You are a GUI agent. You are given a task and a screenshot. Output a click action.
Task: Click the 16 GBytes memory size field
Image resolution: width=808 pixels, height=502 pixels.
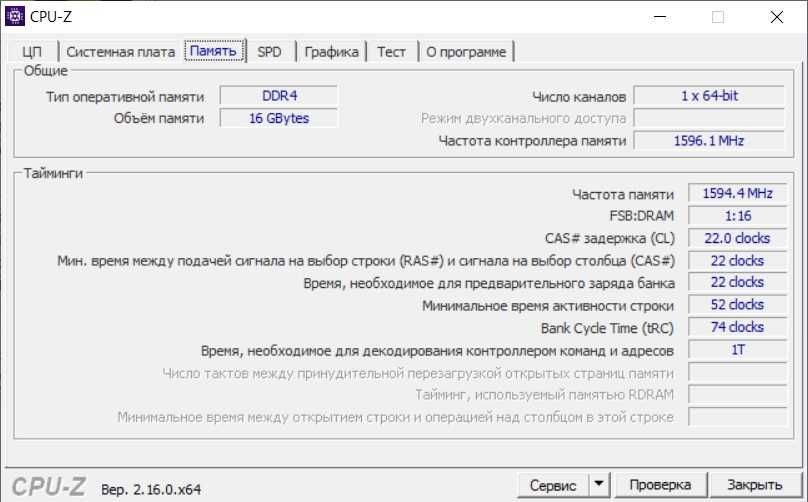[x=279, y=118]
